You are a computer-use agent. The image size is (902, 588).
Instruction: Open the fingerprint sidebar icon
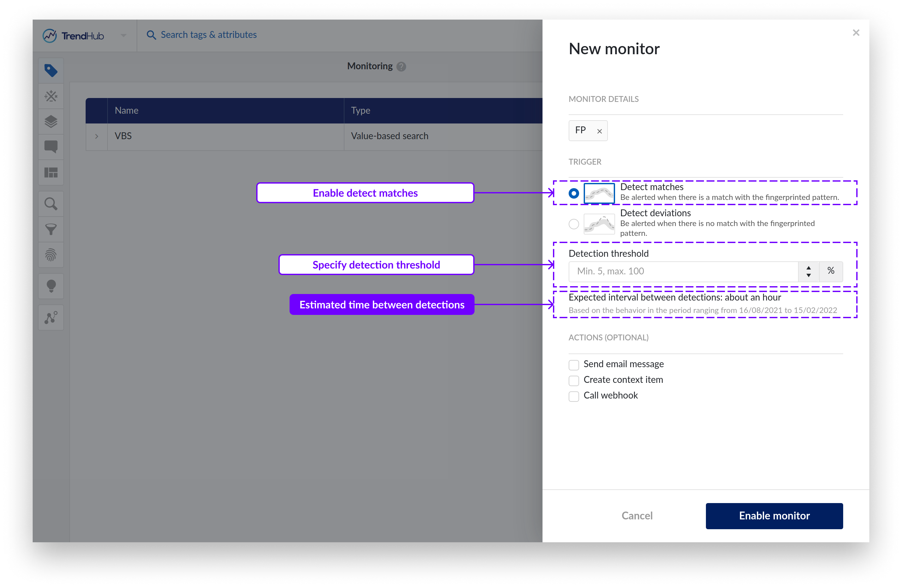point(51,255)
